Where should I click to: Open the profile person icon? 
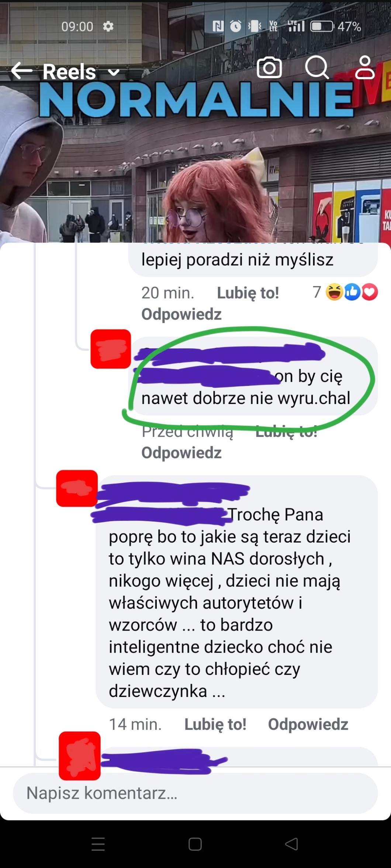click(x=365, y=67)
